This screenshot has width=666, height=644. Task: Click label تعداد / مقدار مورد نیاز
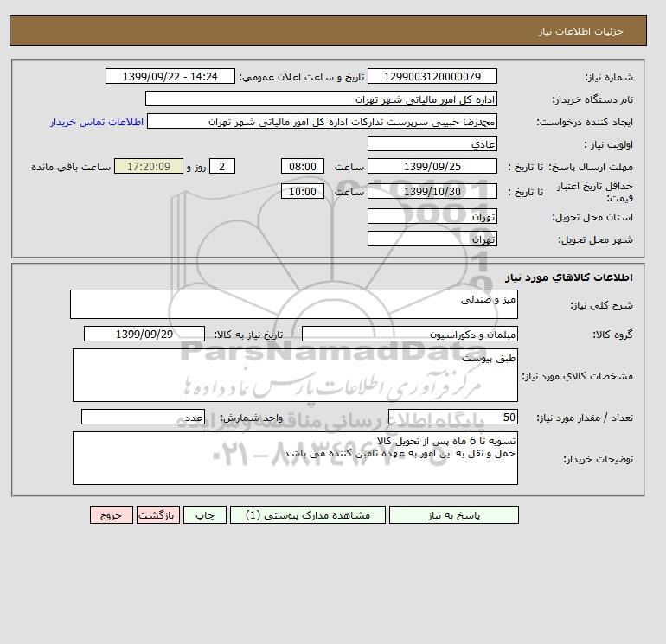tap(585, 418)
